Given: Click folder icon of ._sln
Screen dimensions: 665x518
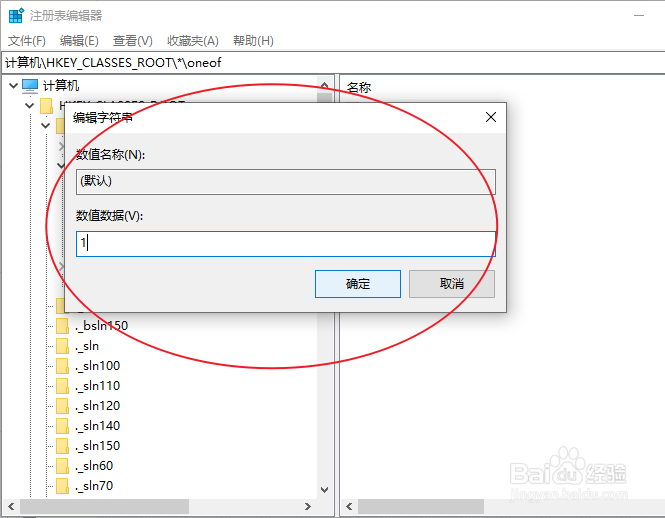Looking at the screenshot, I should (x=62, y=346).
